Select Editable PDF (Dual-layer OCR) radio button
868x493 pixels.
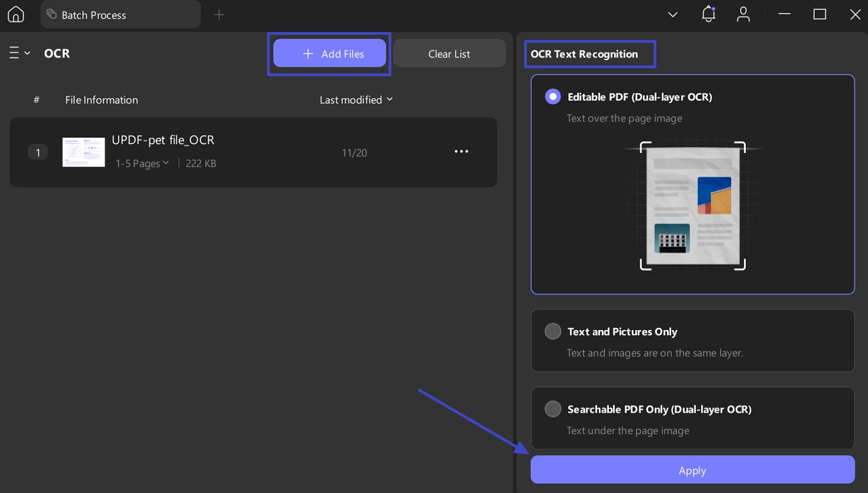pyautogui.click(x=553, y=97)
